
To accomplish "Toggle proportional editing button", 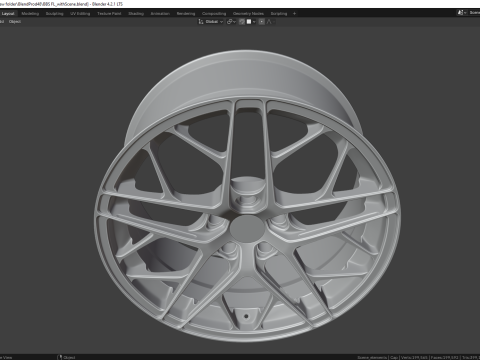I will (262, 22).
